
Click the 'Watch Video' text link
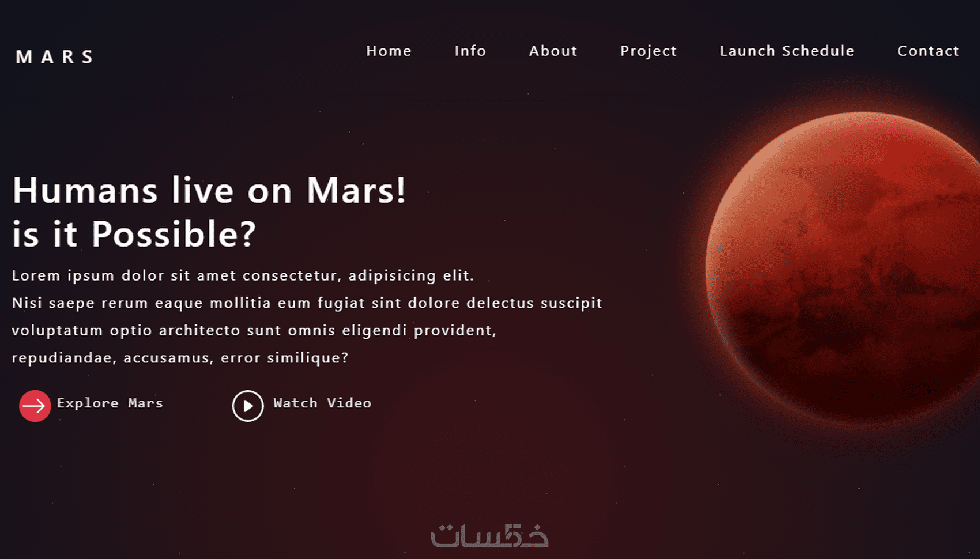pyautogui.click(x=322, y=403)
